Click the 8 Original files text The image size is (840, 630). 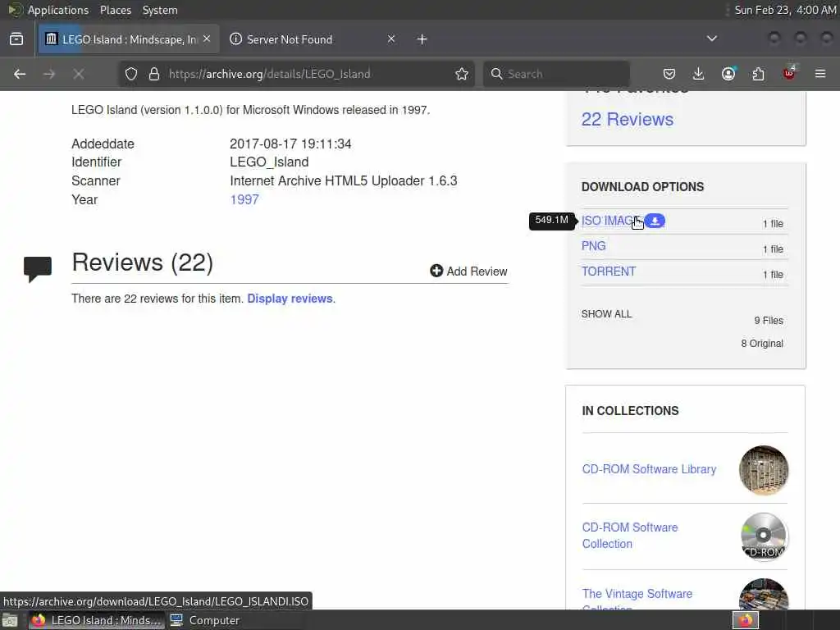click(762, 344)
